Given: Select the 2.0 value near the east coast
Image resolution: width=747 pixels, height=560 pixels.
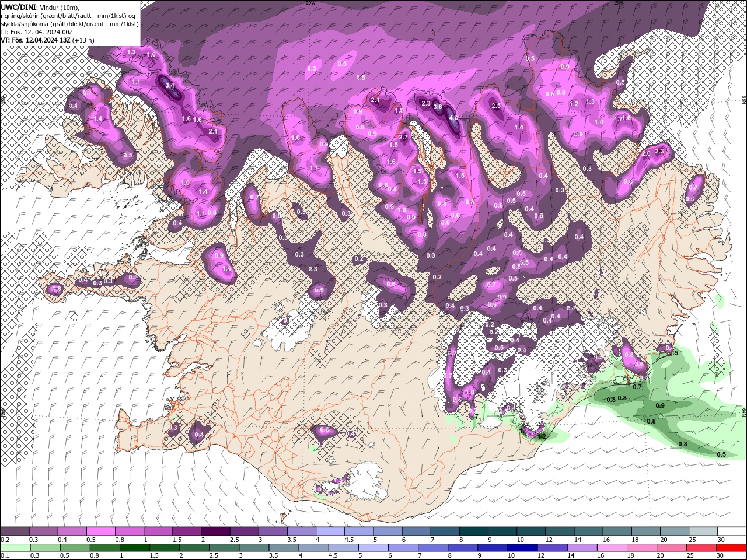Looking at the screenshot, I should click(x=646, y=154).
